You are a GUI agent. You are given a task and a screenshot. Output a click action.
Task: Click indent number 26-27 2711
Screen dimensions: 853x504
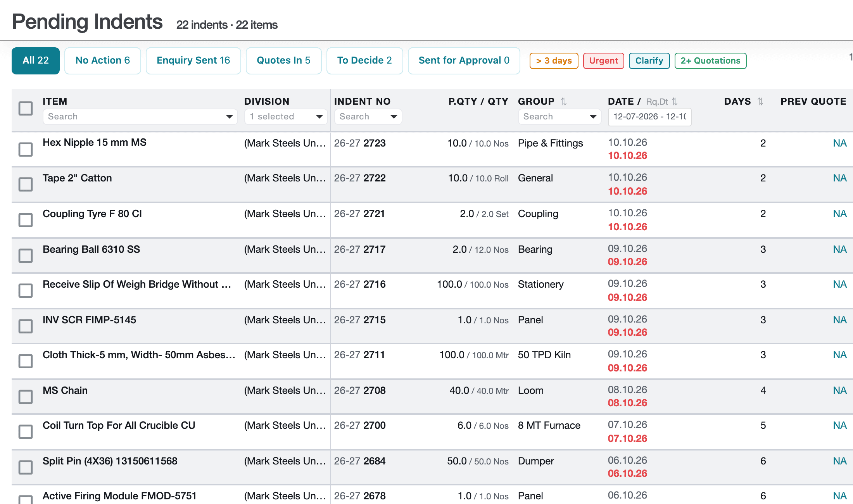pos(359,355)
